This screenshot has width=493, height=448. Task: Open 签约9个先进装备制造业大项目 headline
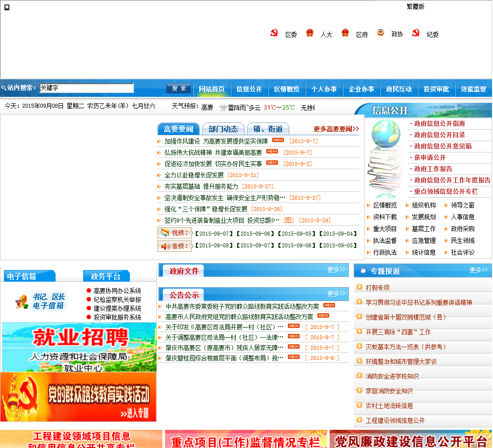pos(222,220)
